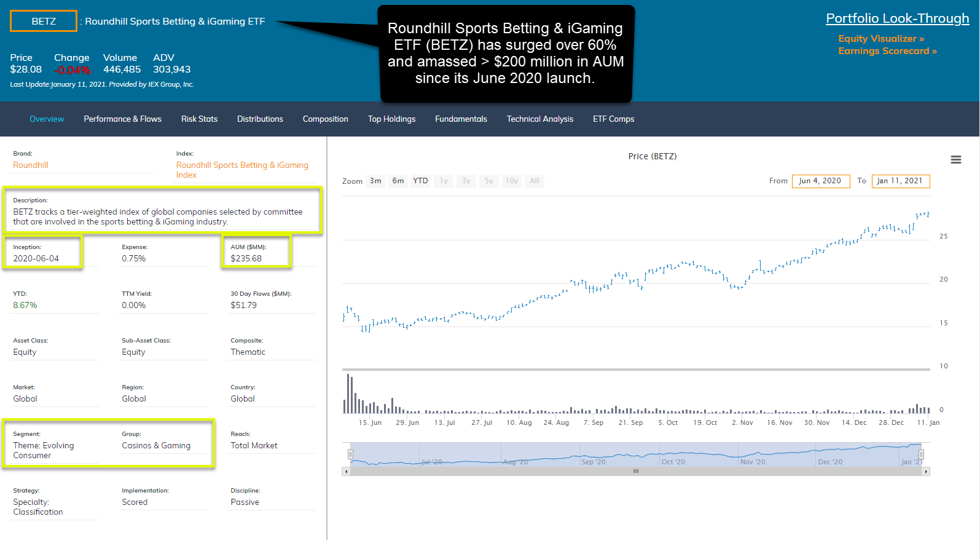This screenshot has height=559, width=980.
Task: Switch to Performance & Flows tab
Action: [x=123, y=119]
